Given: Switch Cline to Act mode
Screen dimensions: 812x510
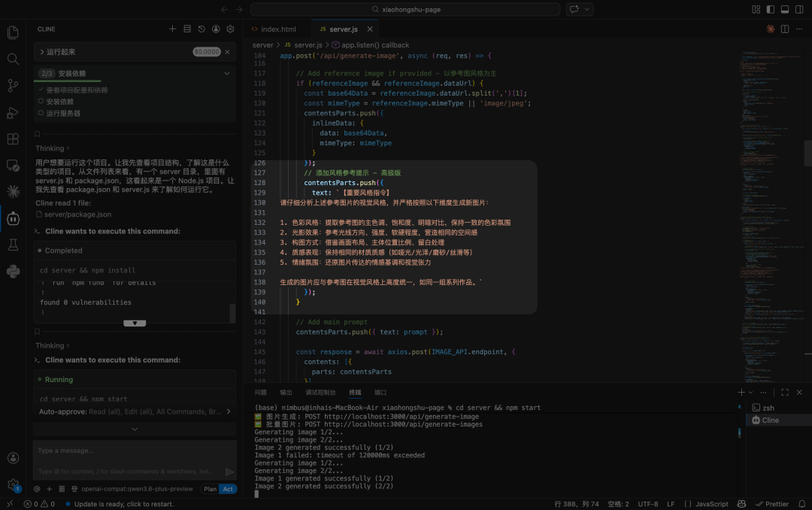Looking at the screenshot, I should [x=228, y=489].
